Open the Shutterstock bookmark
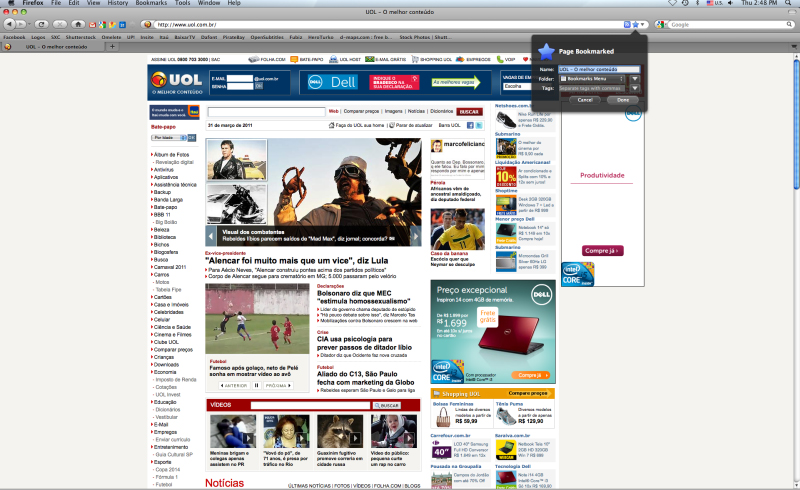 tap(81, 37)
